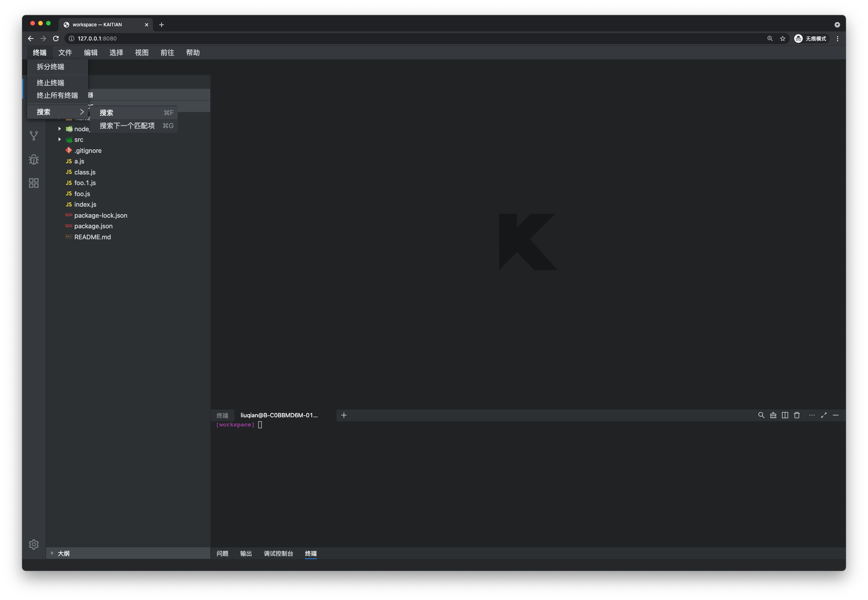Open a.js in the file tree
This screenshot has width=868, height=600.
tap(128, 161)
